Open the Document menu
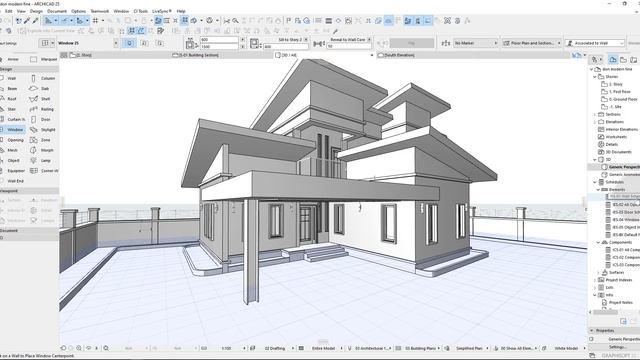This screenshot has height=360, width=640. click(x=57, y=11)
